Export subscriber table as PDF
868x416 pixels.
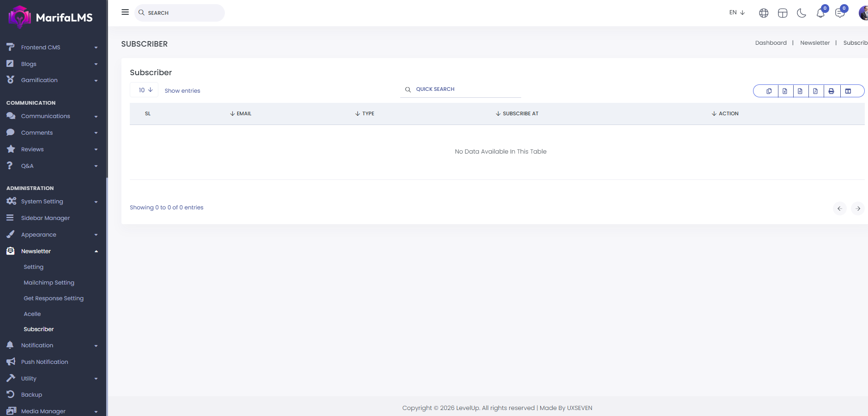tap(815, 91)
